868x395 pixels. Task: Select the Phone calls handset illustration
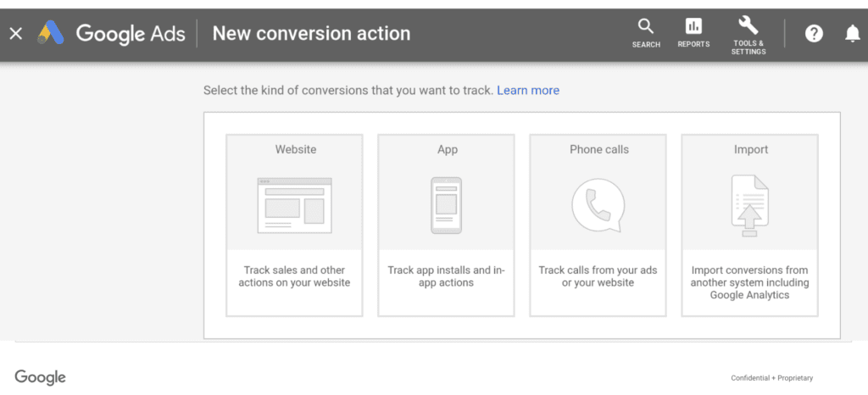598,204
